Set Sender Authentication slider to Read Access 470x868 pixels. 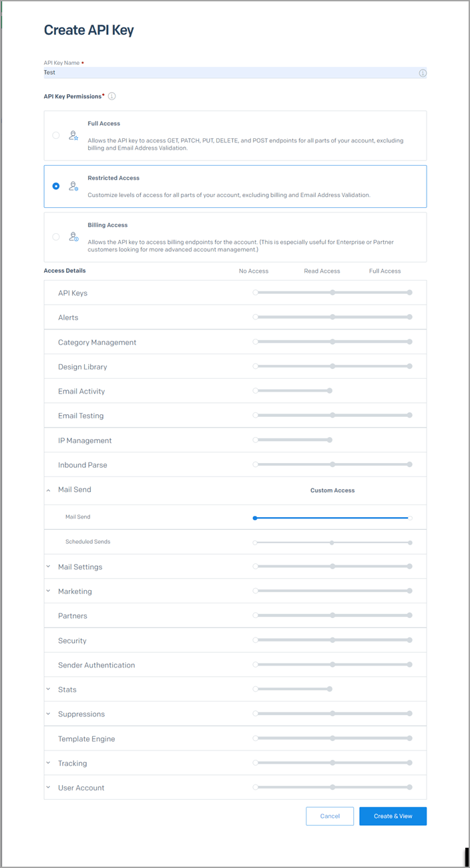(x=332, y=664)
